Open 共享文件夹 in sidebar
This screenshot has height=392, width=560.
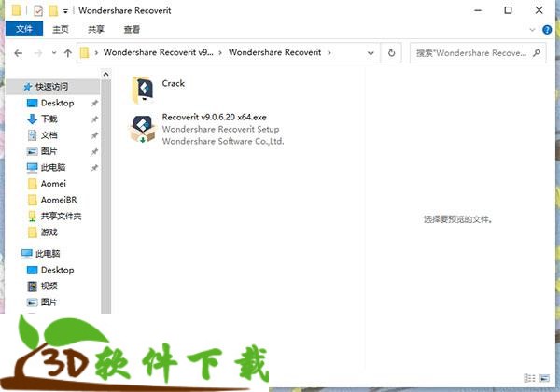61,216
